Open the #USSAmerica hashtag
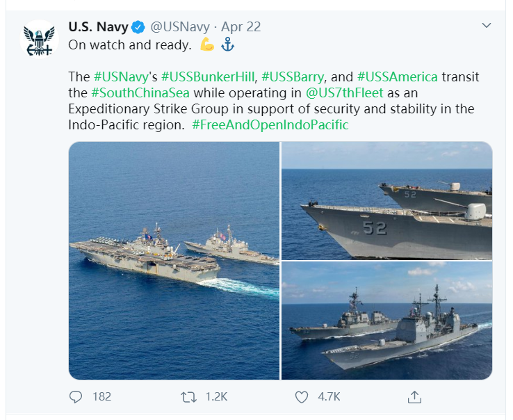The image size is (513, 420). pos(397,76)
